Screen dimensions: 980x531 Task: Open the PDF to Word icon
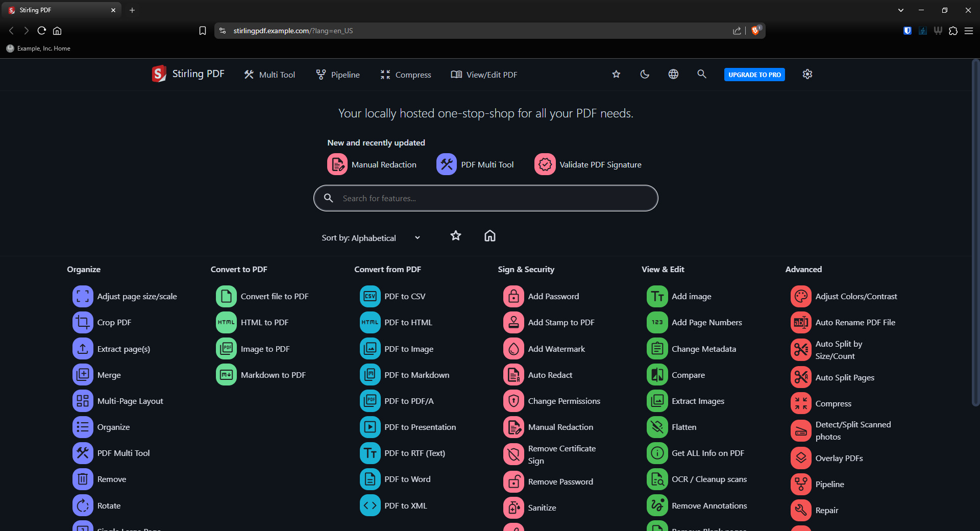370,479
